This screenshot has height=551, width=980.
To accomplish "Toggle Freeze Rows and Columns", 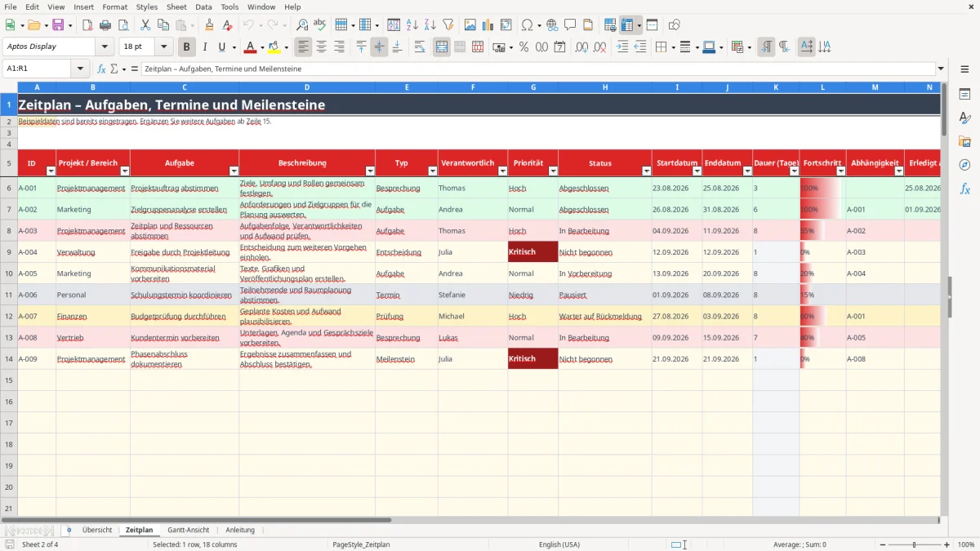I will tap(627, 25).
